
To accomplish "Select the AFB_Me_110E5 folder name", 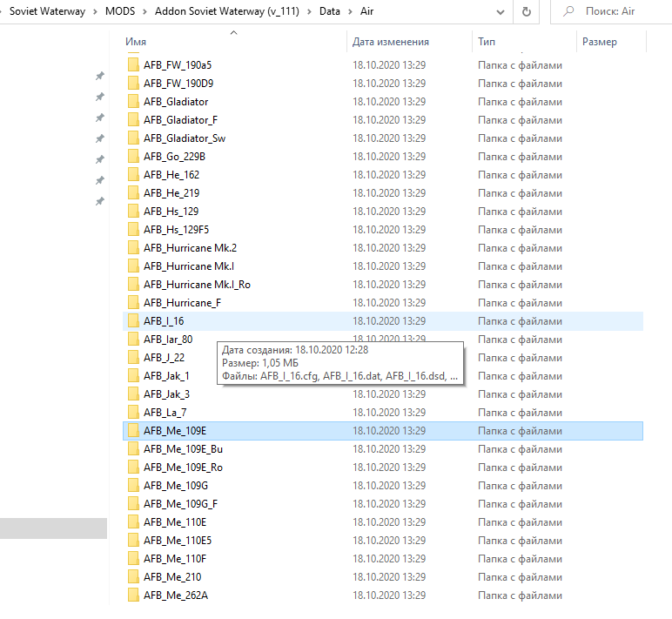I will coord(178,540).
